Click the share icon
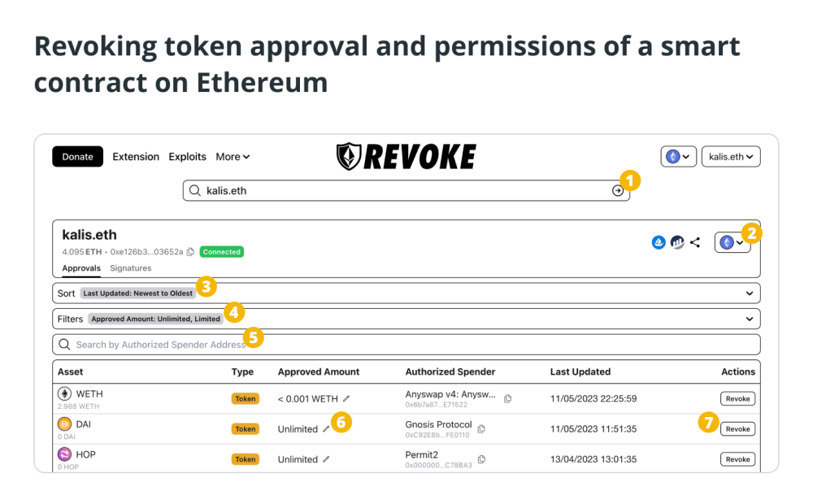 pyautogui.click(x=695, y=242)
